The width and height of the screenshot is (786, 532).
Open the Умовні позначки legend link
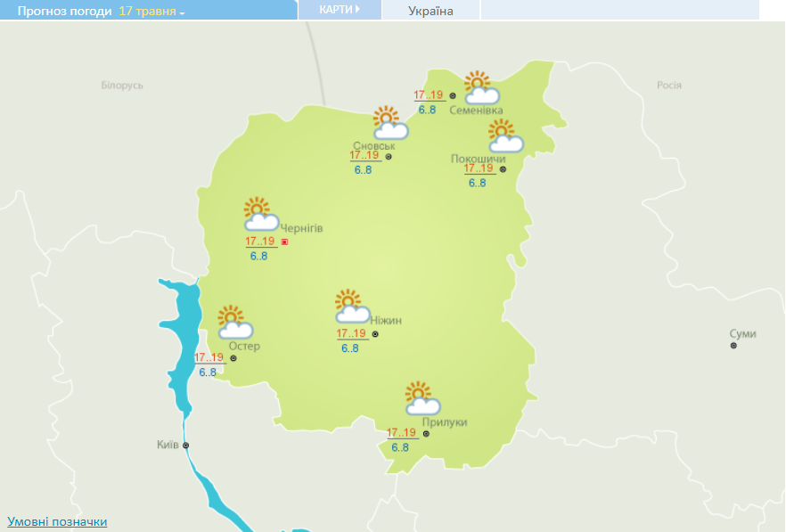tap(57, 521)
